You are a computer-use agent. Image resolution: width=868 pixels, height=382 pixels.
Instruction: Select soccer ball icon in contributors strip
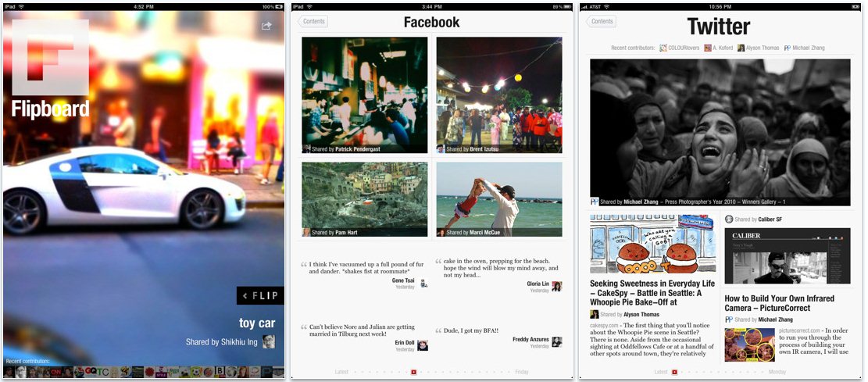[x=197, y=372]
